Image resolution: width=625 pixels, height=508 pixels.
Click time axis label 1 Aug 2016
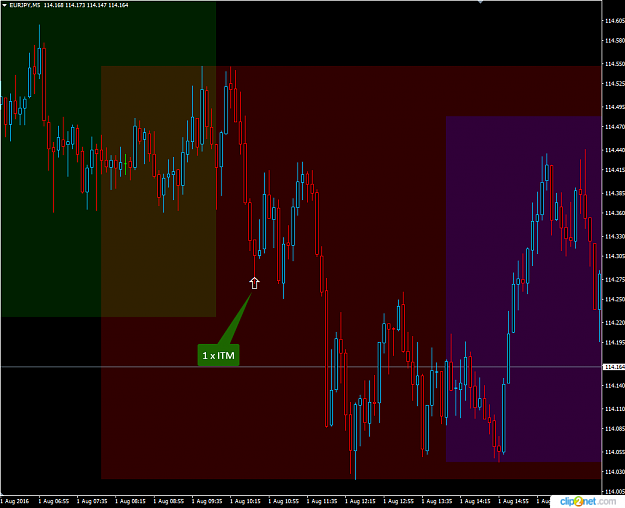15,501
